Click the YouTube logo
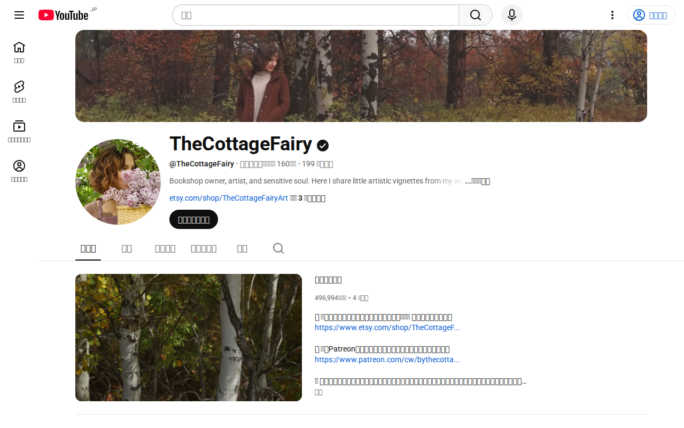This screenshot has height=428, width=684. click(64, 15)
